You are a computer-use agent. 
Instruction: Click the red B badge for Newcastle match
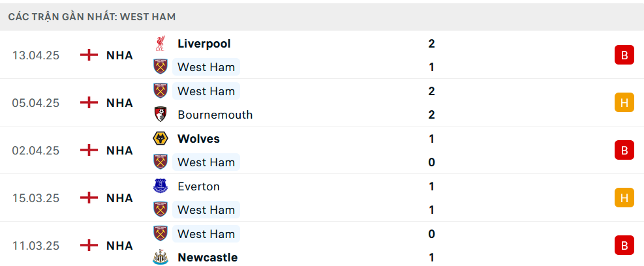624,246
